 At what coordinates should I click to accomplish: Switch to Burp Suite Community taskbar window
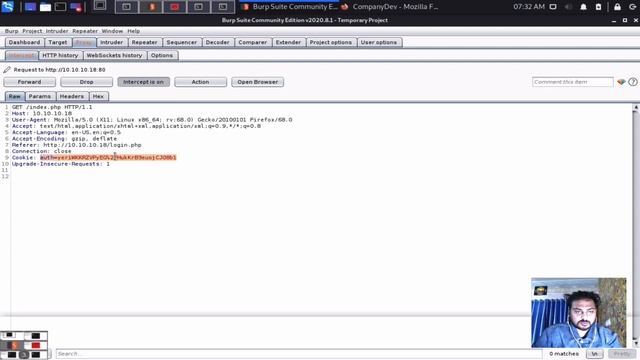(x=290, y=7)
